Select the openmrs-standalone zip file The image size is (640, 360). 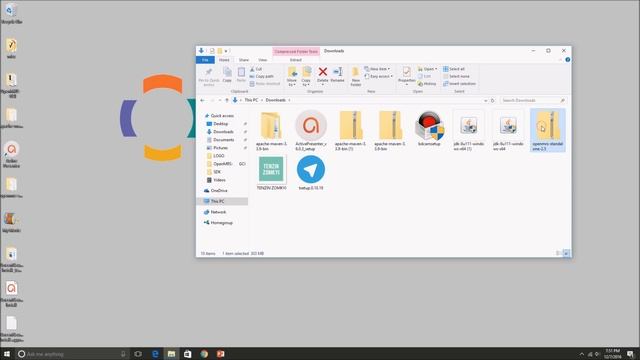tap(548, 131)
